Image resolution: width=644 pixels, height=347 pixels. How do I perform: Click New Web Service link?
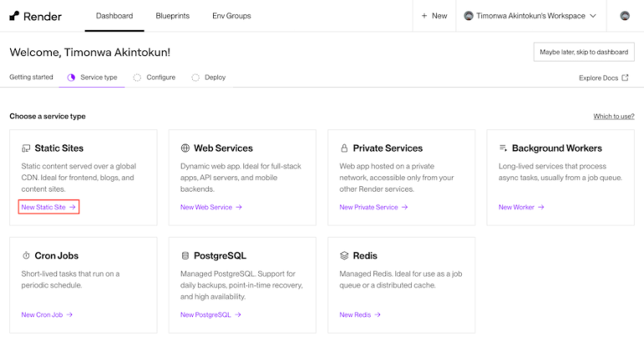211,207
